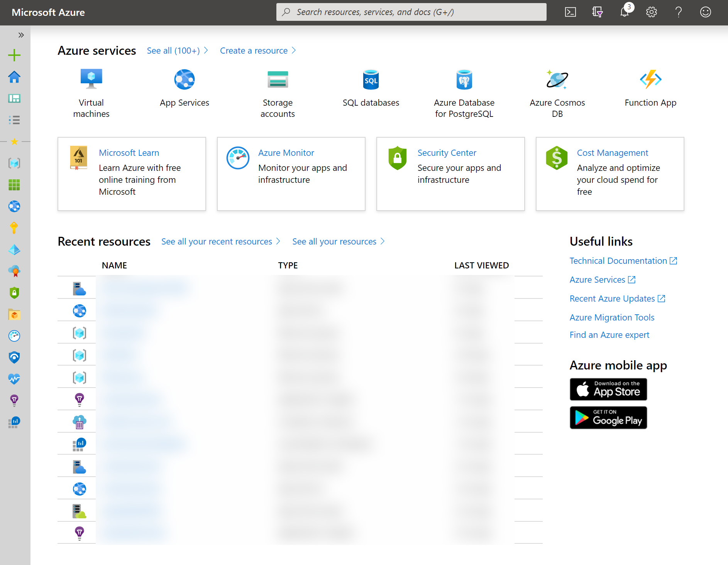This screenshot has height=565, width=728.
Task: Open the Monitor gauge icon in the left sidebar
Action: (x=14, y=336)
